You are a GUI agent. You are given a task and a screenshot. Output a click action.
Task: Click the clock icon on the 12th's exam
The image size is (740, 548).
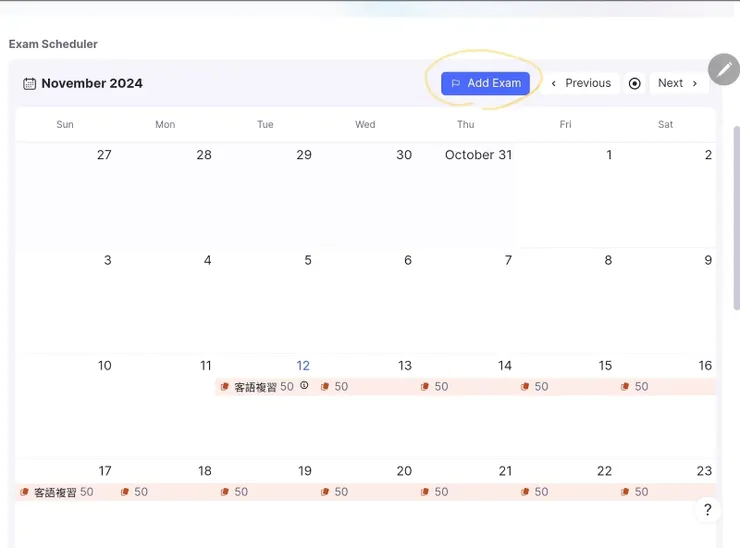point(304,385)
